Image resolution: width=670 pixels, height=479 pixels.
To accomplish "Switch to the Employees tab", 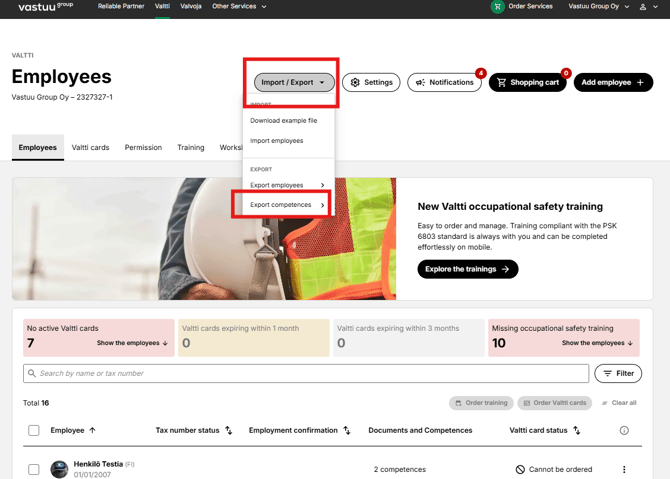I will click(x=38, y=147).
